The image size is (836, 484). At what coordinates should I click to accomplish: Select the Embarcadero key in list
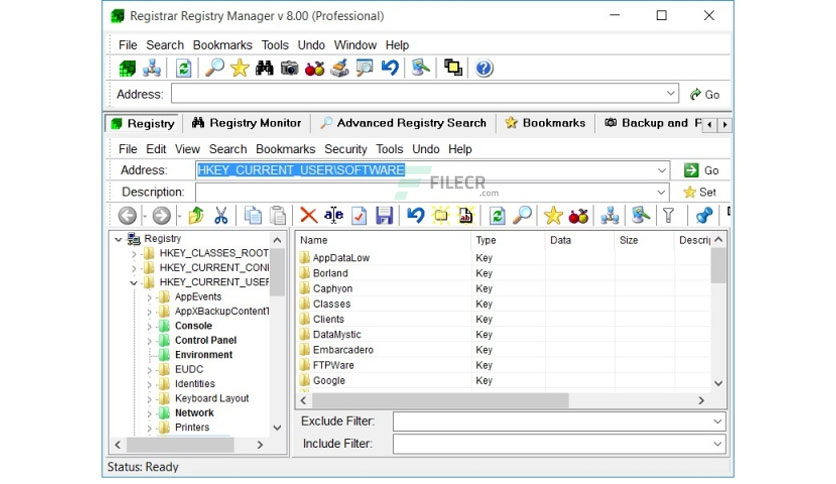tap(343, 350)
